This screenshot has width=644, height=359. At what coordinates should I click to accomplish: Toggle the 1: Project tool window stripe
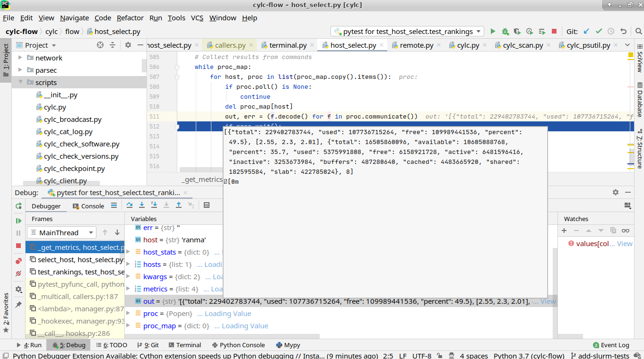tap(6, 60)
